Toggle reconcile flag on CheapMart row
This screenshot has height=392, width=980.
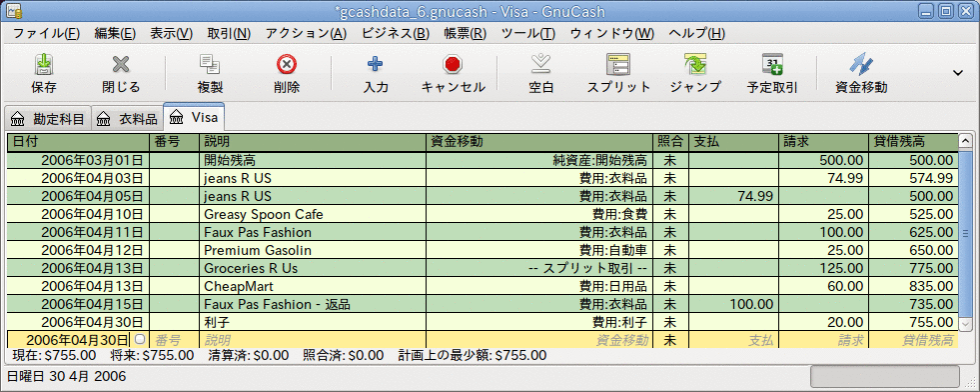670,286
